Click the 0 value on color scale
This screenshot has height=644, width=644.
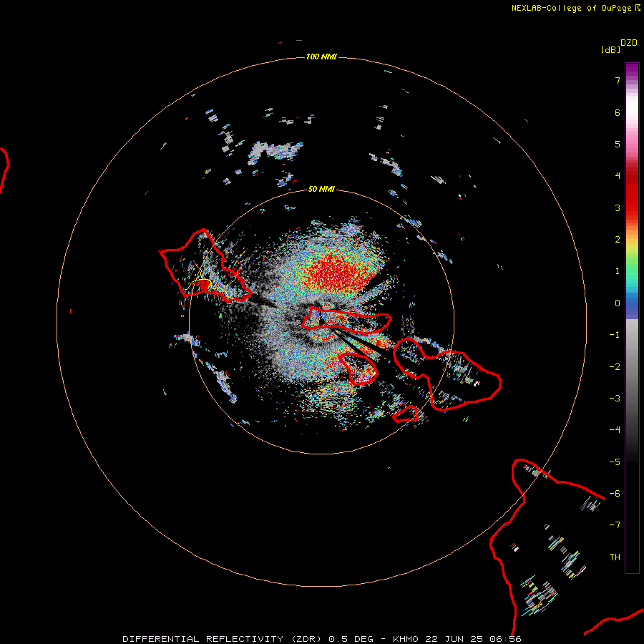click(618, 303)
